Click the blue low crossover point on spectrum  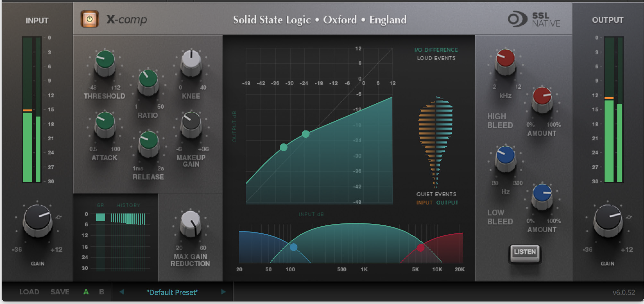pyautogui.click(x=293, y=247)
